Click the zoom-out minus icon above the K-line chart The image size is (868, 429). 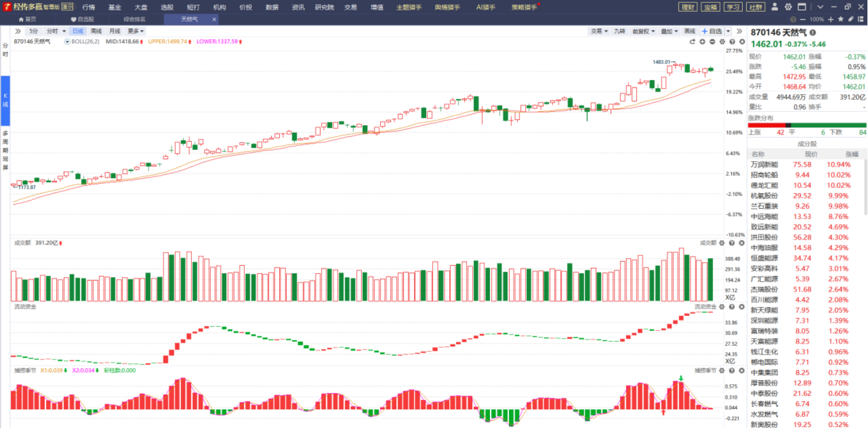[x=712, y=41]
